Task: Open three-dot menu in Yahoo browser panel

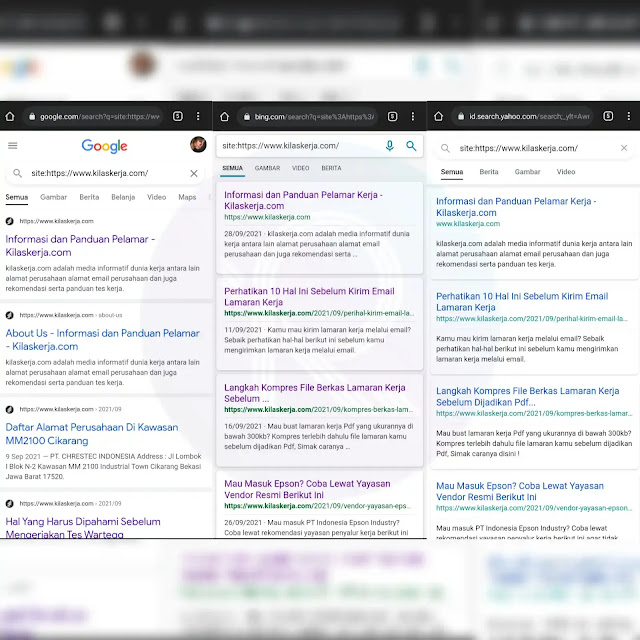Action: pos(629,116)
